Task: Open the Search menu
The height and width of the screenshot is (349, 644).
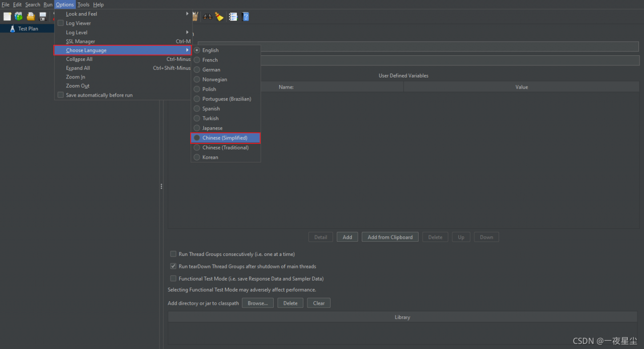Action: point(33,5)
